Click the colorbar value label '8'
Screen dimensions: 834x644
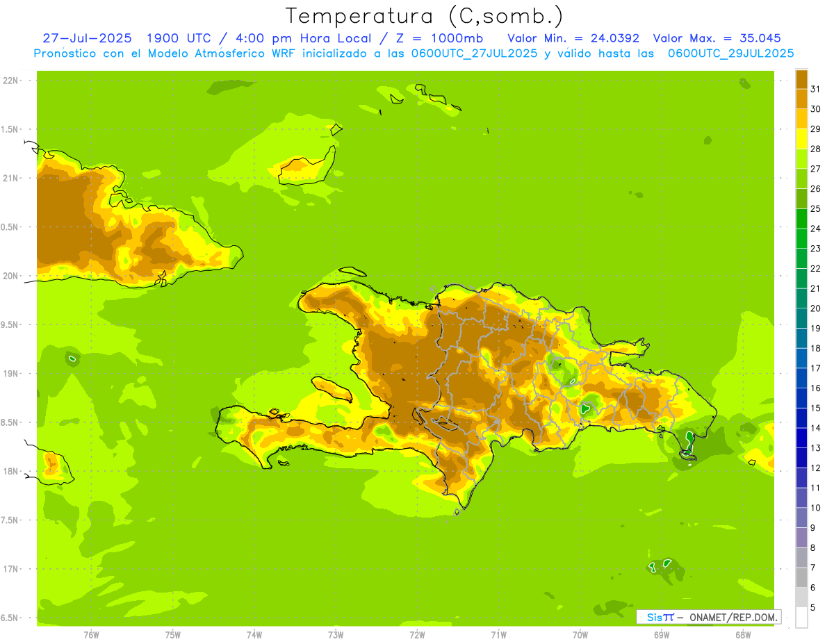812,548
